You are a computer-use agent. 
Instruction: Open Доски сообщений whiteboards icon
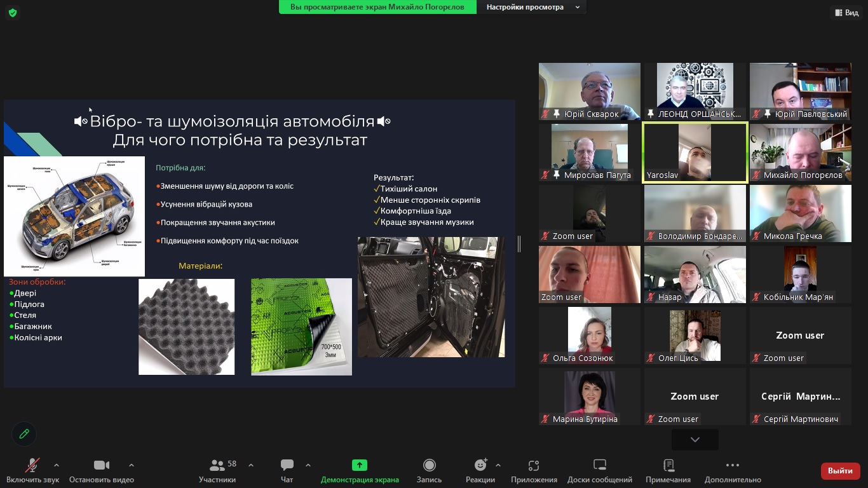point(599,466)
